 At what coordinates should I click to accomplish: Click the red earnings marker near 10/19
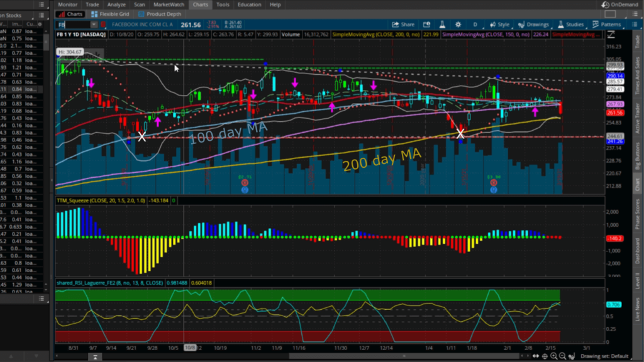point(245,183)
